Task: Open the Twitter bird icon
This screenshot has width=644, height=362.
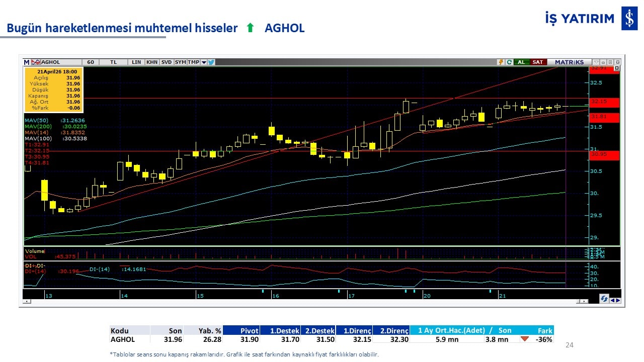Action: click(211, 62)
